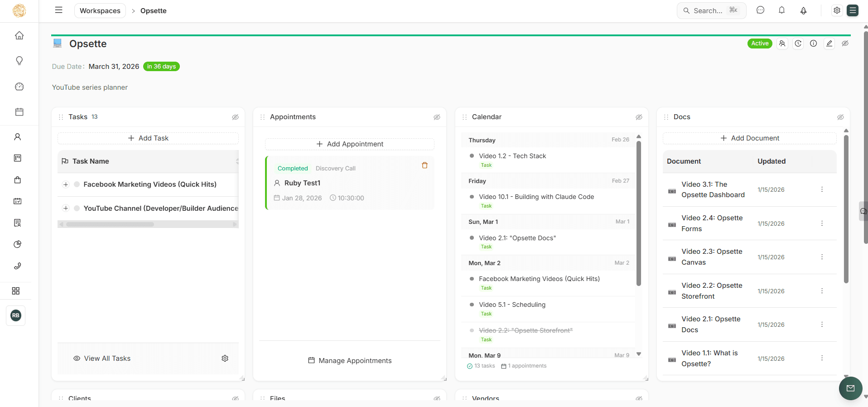
Task: Open the kanban board icon in sidebar
Action: [x=18, y=158]
